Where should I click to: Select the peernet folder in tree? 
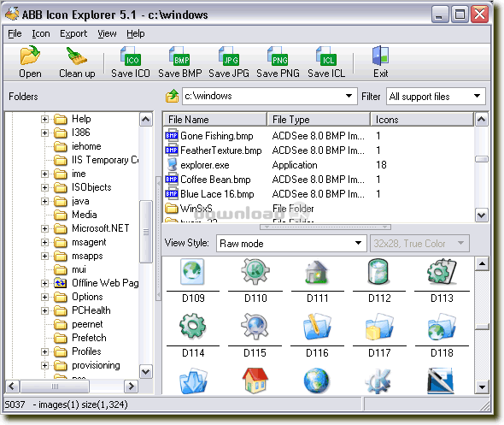[87, 324]
